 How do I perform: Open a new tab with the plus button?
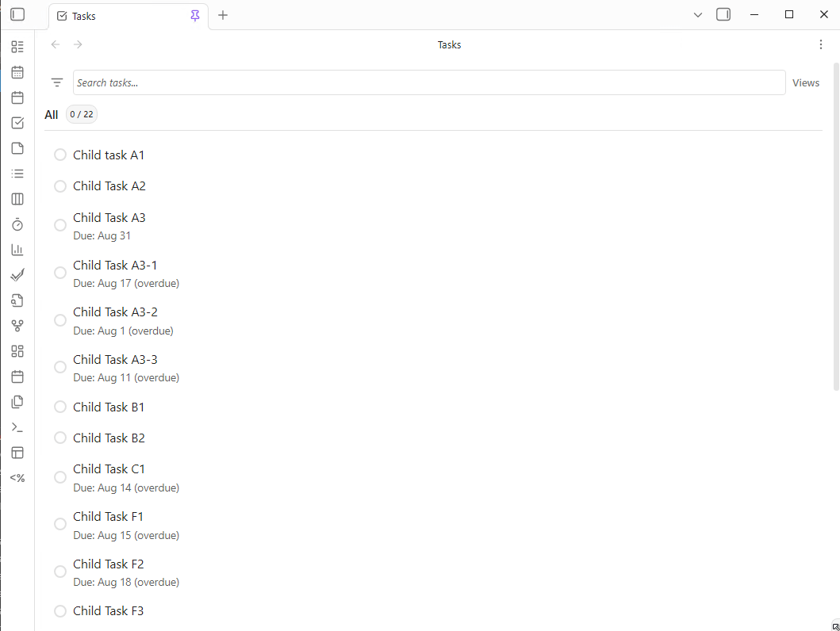point(223,14)
